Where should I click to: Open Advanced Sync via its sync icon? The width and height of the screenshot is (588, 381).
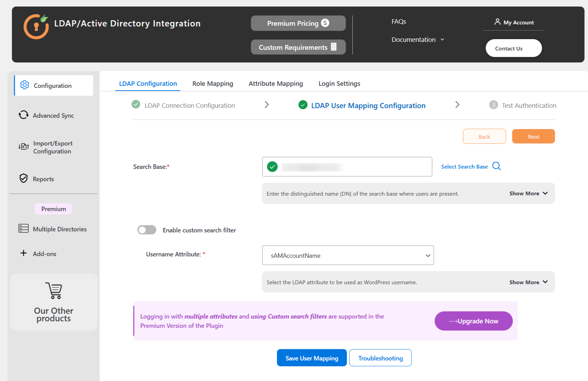[23, 115]
